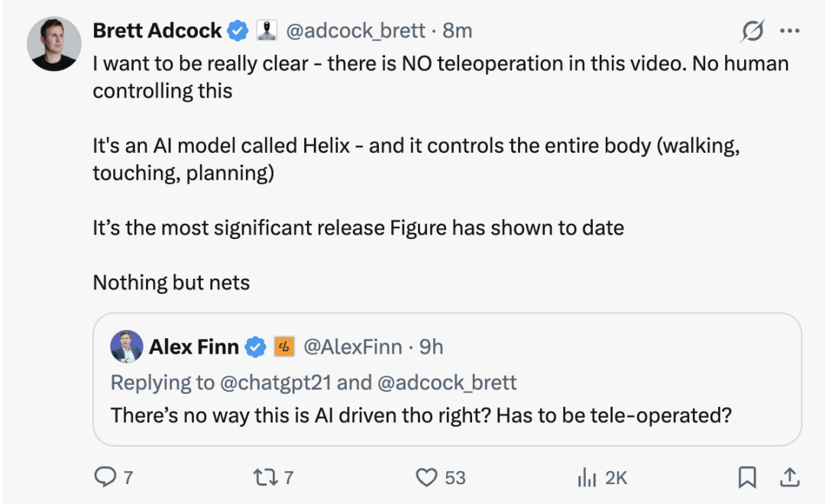Reply to Brett Adcock's tweet
The width and height of the screenshot is (825, 504).
point(104,477)
